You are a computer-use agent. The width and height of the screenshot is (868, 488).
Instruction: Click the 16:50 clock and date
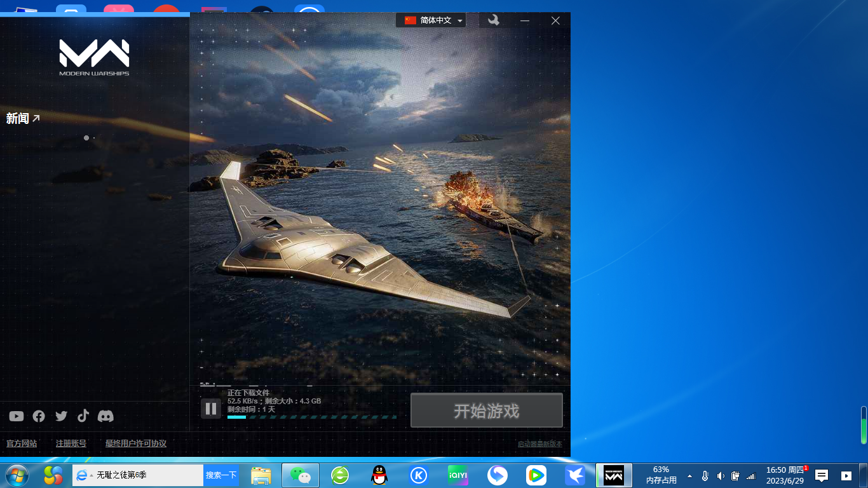click(x=786, y=475)
